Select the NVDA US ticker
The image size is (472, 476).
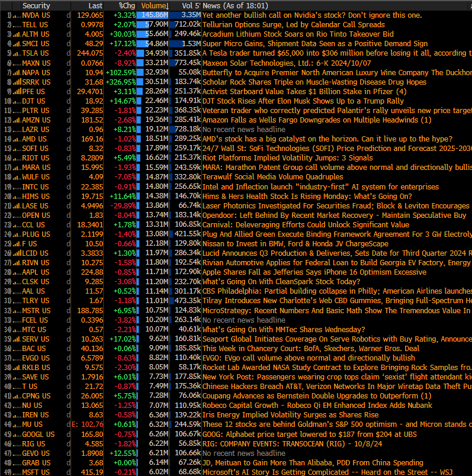point(36,15)
